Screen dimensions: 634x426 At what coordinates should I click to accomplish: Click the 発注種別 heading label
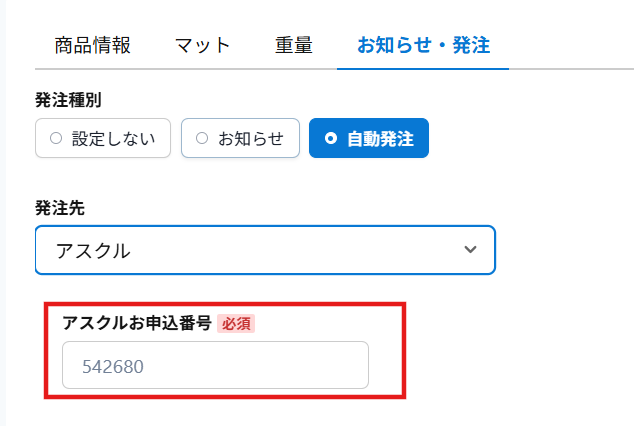(x=68, y=99)
